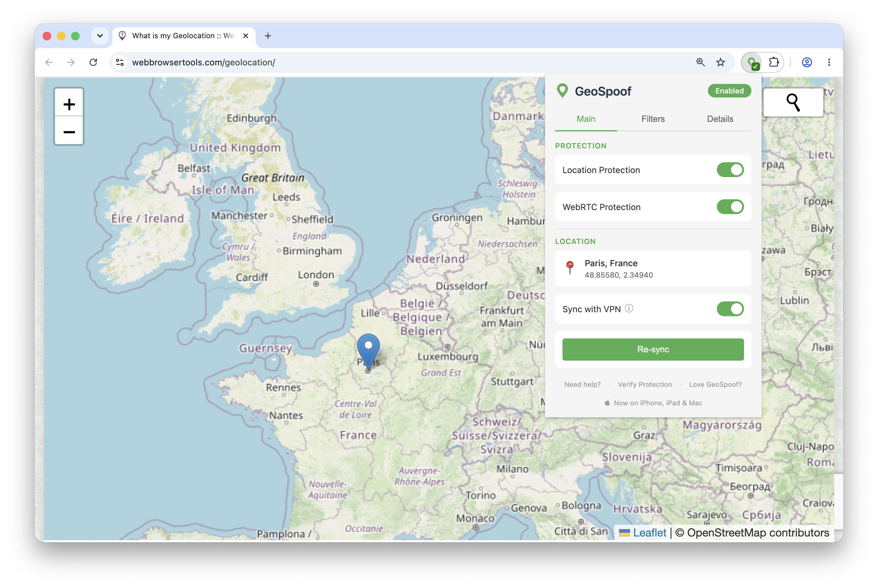The width and height of the screenshot is (878, 588).
Task: Bookmark this page with the star icon
Action: [721, 62]
